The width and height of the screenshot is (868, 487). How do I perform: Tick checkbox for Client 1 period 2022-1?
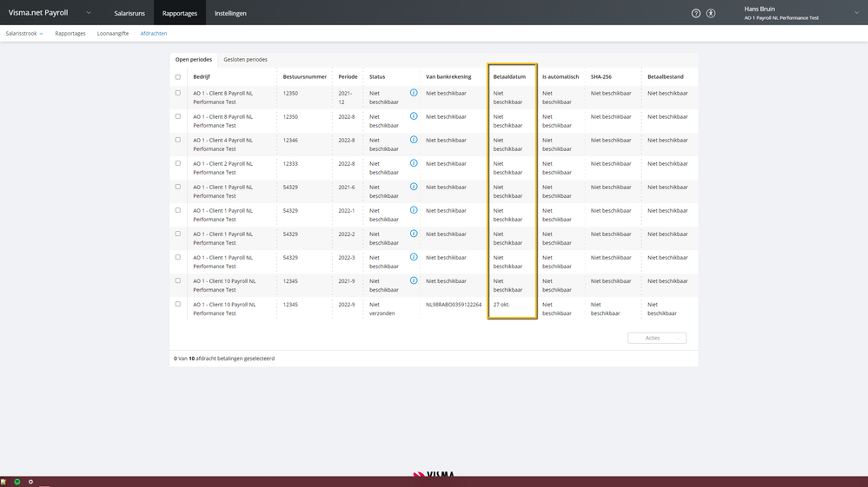pyautogui.click(x=178, y=210)
